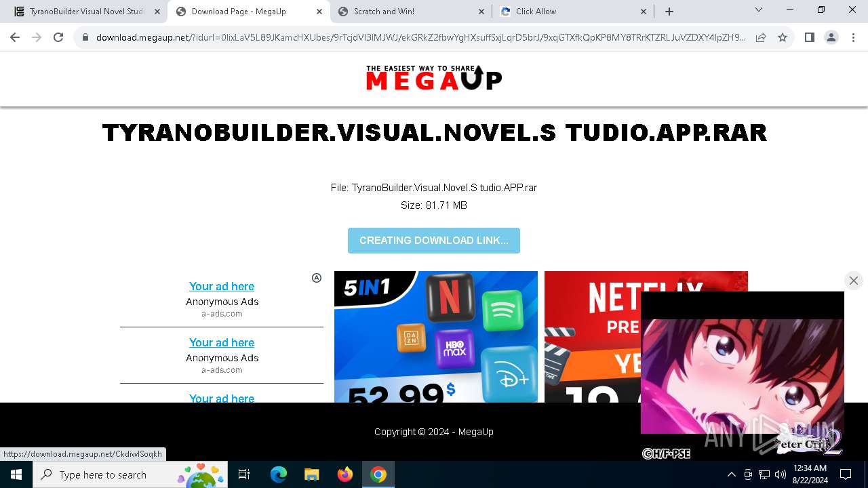Click the Creating Download Link button
Viewport: 868px width, 488px height.
point(434,241)
